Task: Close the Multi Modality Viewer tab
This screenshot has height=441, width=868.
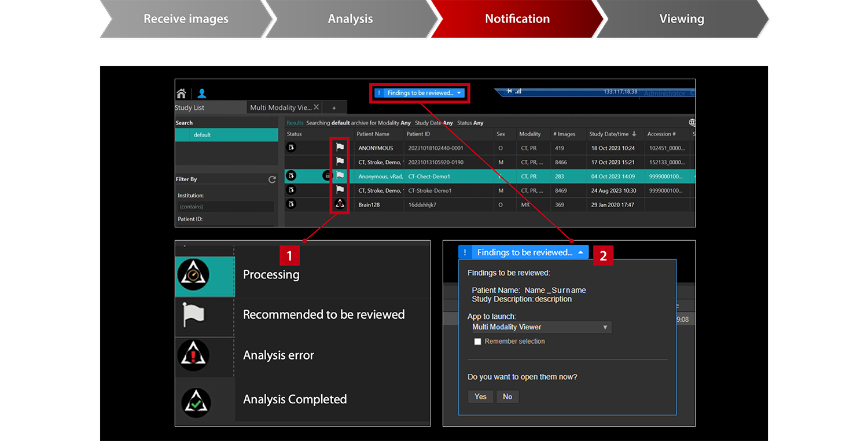Action: [317, 108]
